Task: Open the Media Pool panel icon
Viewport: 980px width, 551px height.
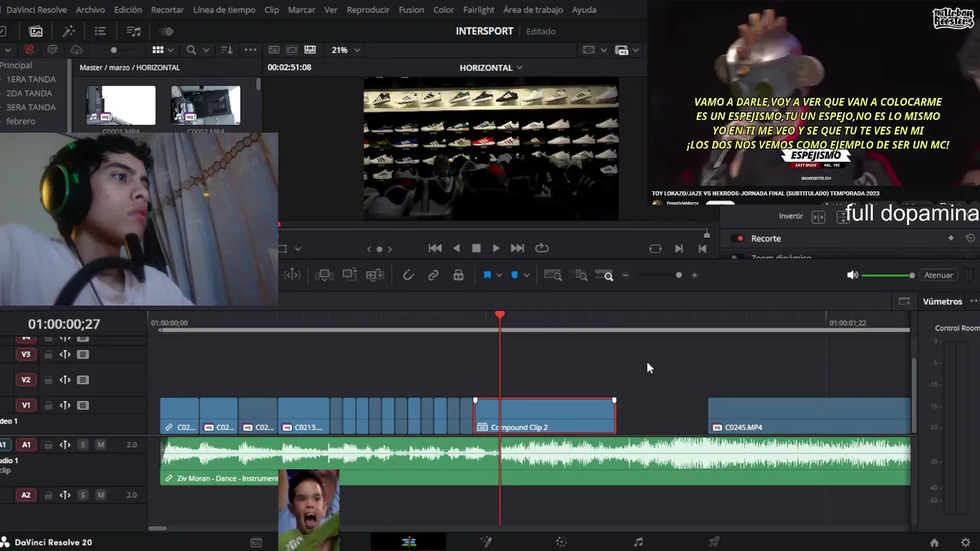Action: 36,31
